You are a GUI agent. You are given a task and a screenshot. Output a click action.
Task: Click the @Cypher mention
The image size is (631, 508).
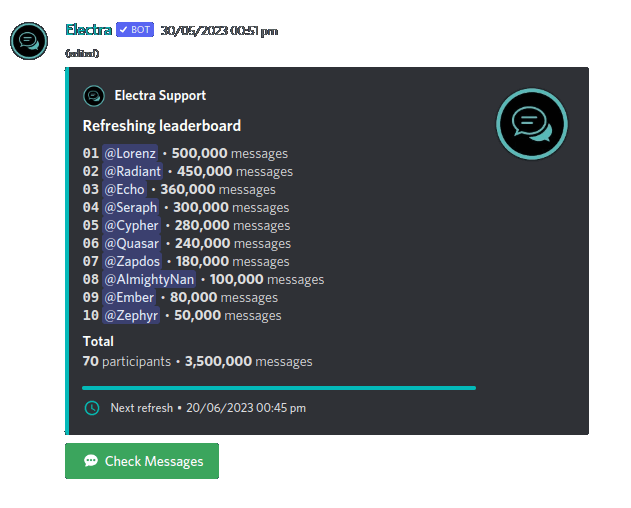click(x=131, y=226)
